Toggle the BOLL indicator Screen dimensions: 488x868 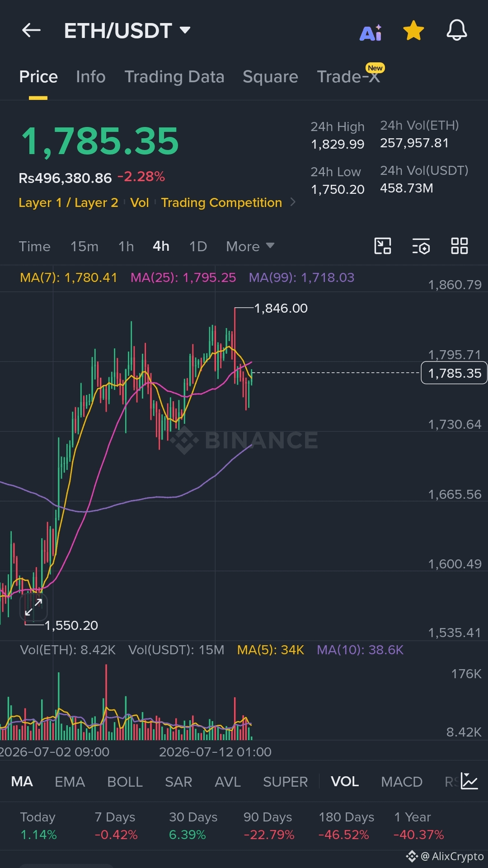[x=125, y=782]
